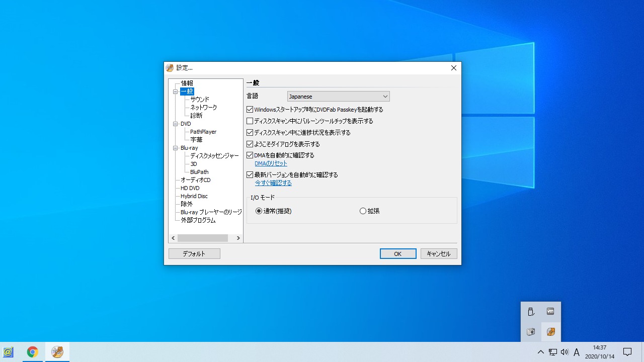Click the 今すぐ確認する link

click(273, 183)
